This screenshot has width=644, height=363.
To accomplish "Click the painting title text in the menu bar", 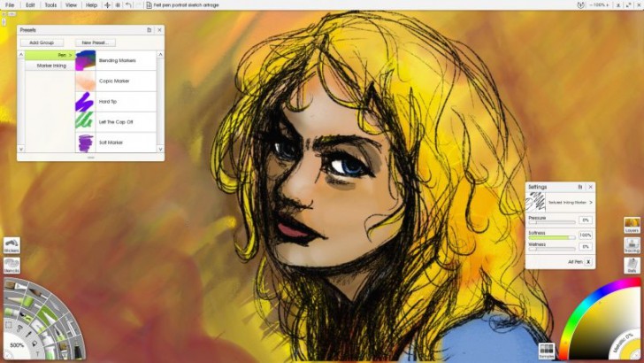I will 186,5.
